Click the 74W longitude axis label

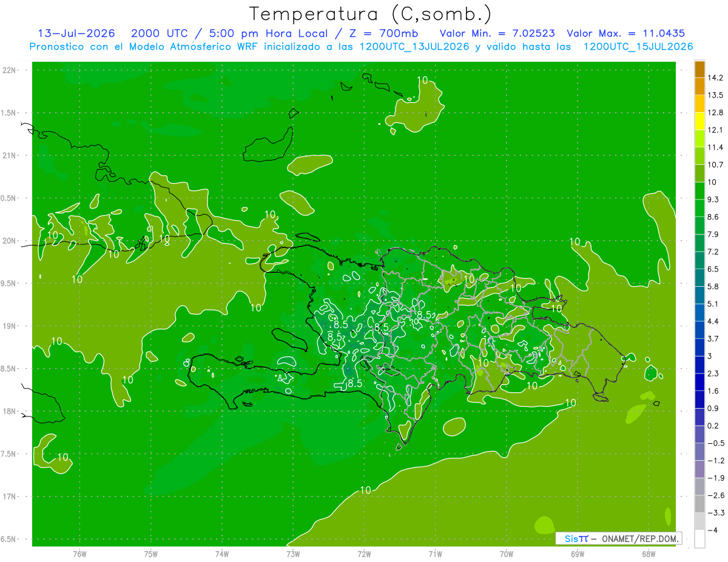pyautogui.click(x=222, y=554)
